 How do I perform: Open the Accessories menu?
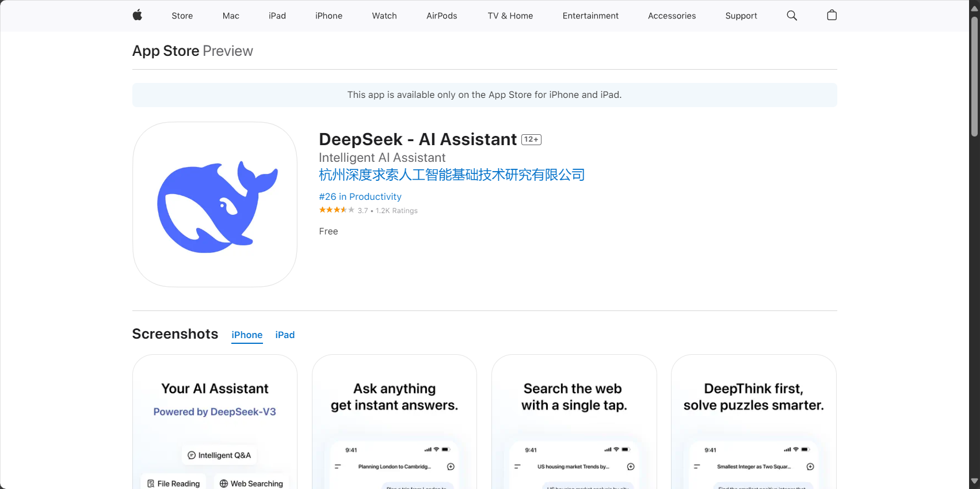[672, 16]
